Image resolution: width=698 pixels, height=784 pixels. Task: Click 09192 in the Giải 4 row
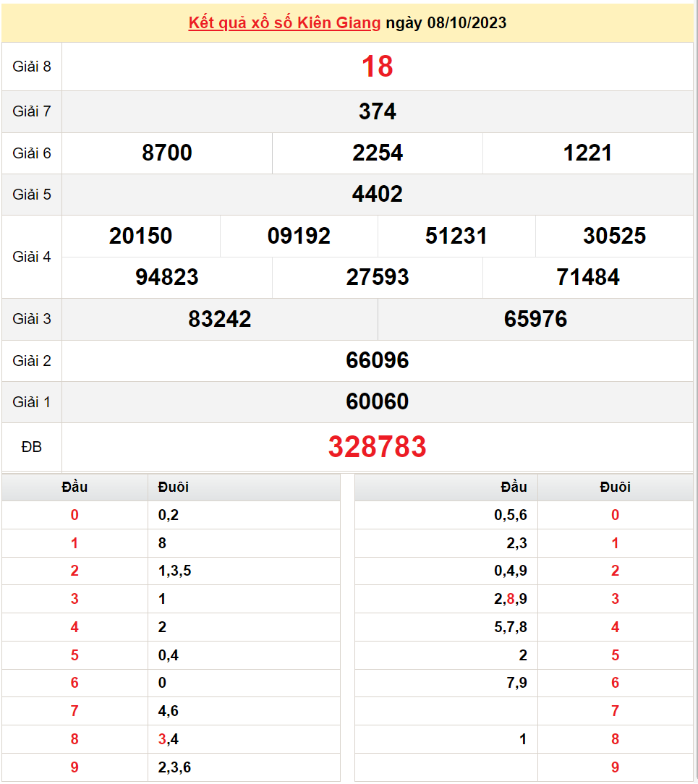coord(299,236)
